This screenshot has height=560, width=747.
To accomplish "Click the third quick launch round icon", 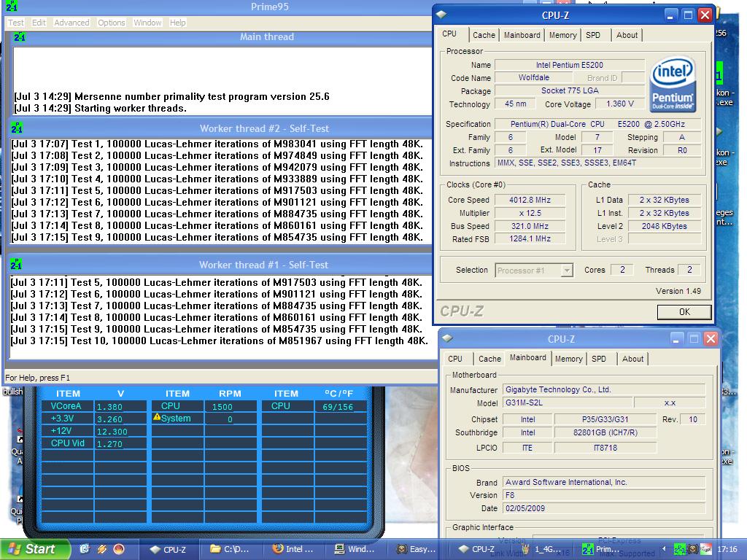I will click(119, 549).
